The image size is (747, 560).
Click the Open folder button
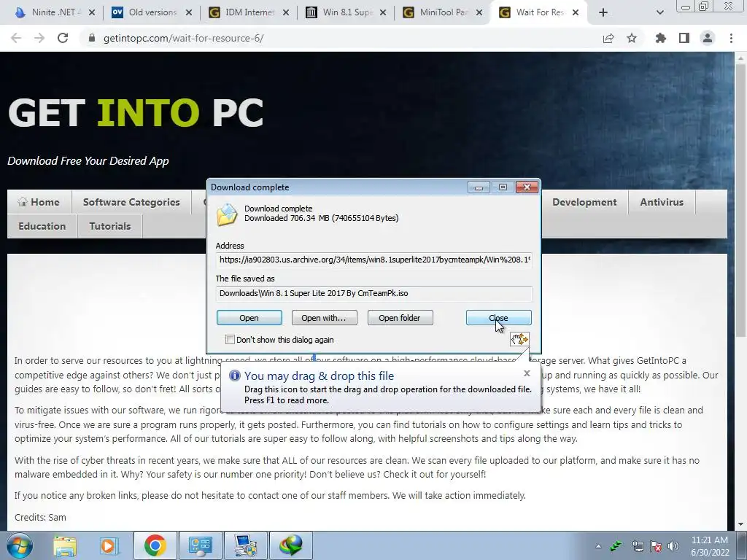(x=400, y=318)
